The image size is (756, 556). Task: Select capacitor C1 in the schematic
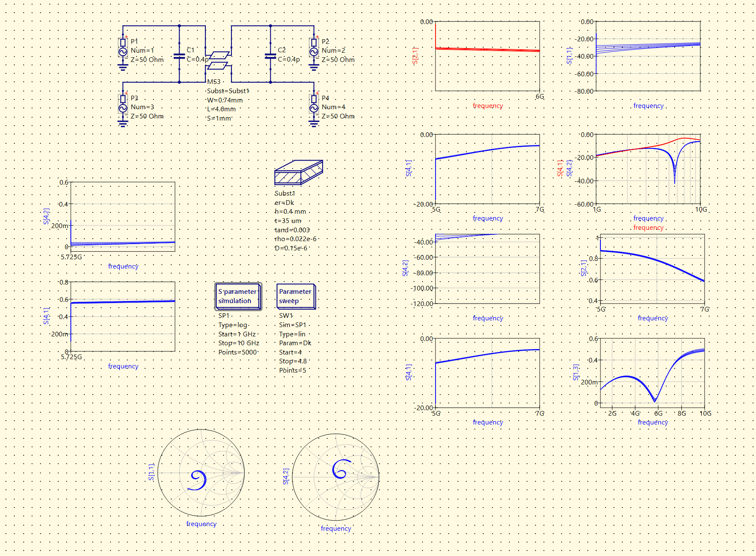click(180, 56)
